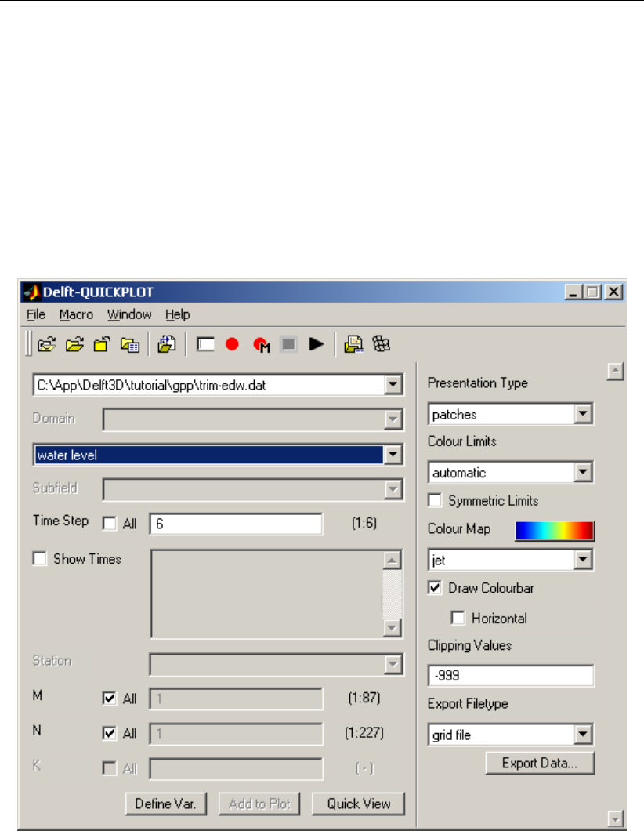Start recording with the red circle icon
Viewport: 644px width, 831px height.
tap(232, 344)
